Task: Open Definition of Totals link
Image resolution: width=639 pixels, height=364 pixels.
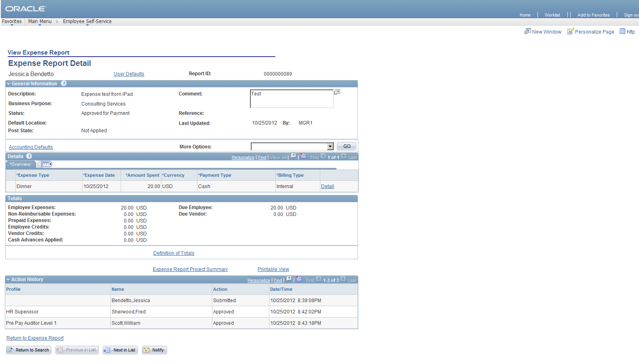Action: 174,253
